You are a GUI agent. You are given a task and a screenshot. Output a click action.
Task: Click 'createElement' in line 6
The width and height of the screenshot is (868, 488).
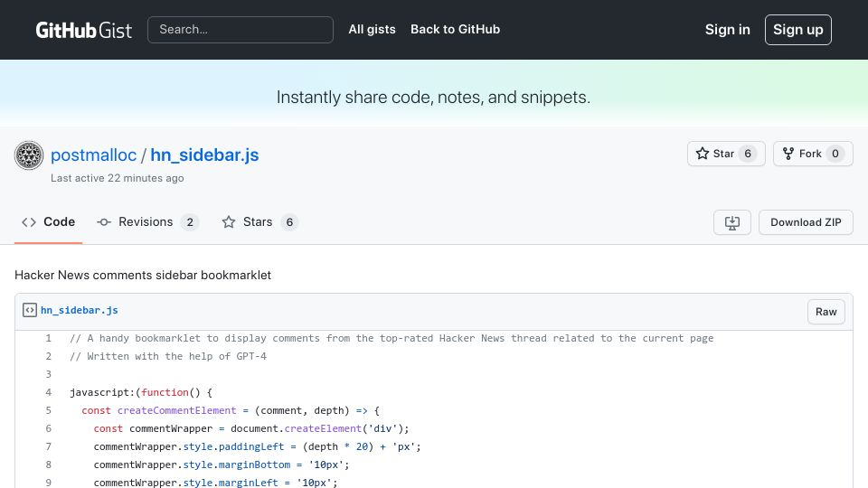pos(323,428)
